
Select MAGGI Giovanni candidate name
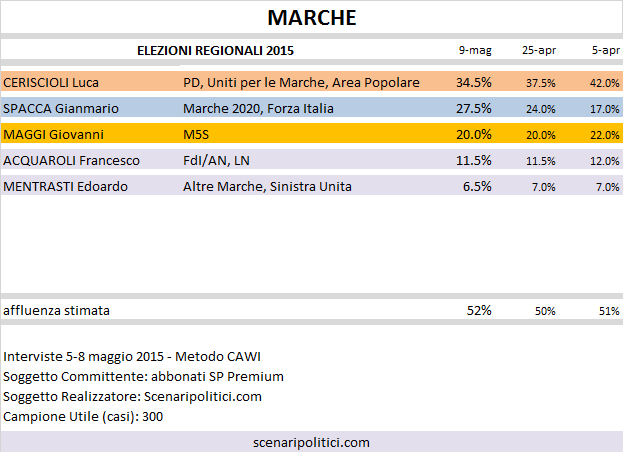(53, 135)
